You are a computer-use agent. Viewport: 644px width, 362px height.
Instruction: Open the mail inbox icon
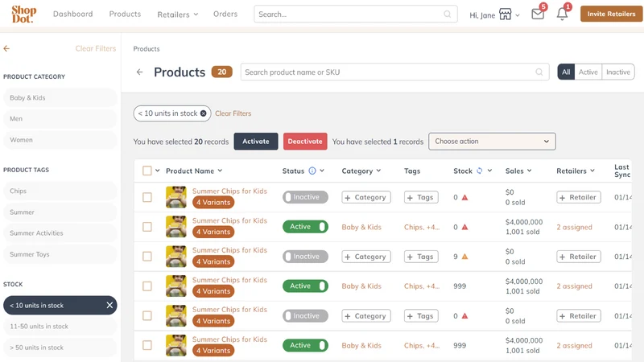pos(538,14)
